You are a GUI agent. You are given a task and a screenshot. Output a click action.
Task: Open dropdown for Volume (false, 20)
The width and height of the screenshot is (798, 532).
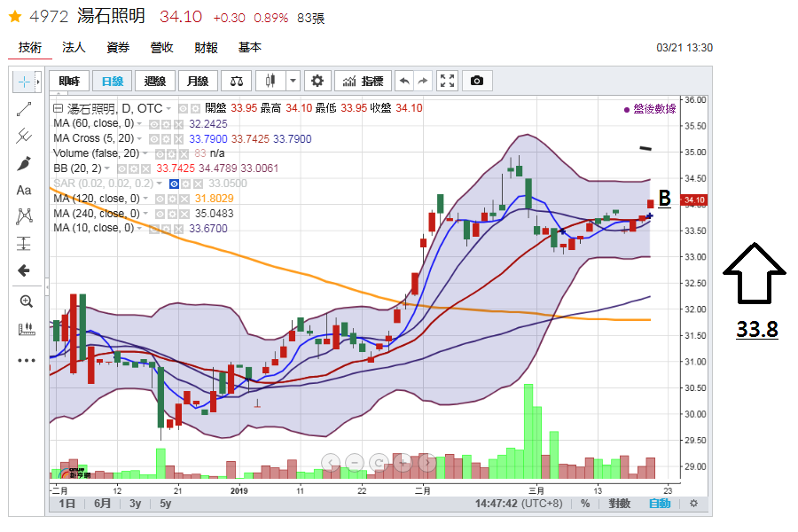[145, 153]
